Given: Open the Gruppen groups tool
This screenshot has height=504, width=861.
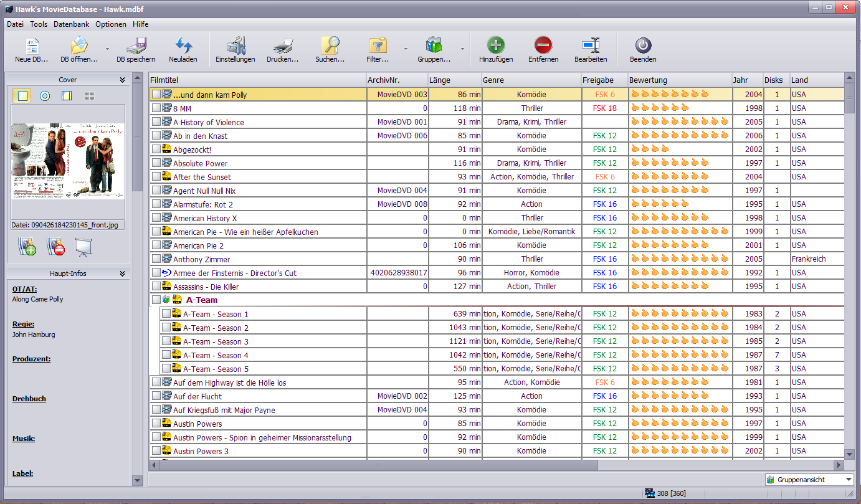Looking at the screenshot, I should [x=434, y=50].
